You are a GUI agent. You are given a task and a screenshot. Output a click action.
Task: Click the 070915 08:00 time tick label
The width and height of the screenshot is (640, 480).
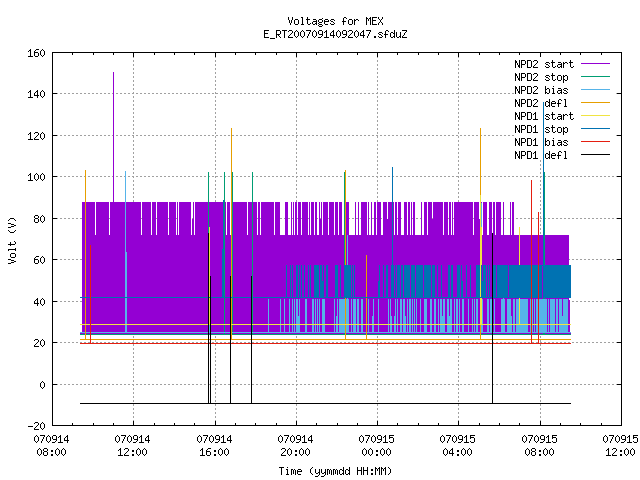click(x=539, y=446)
